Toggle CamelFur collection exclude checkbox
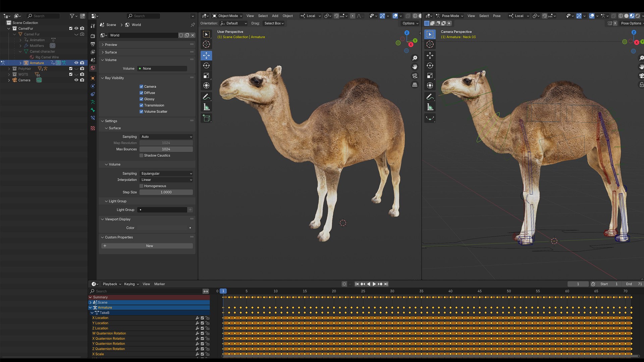644x362 pixels. click(x=70, y=28)
